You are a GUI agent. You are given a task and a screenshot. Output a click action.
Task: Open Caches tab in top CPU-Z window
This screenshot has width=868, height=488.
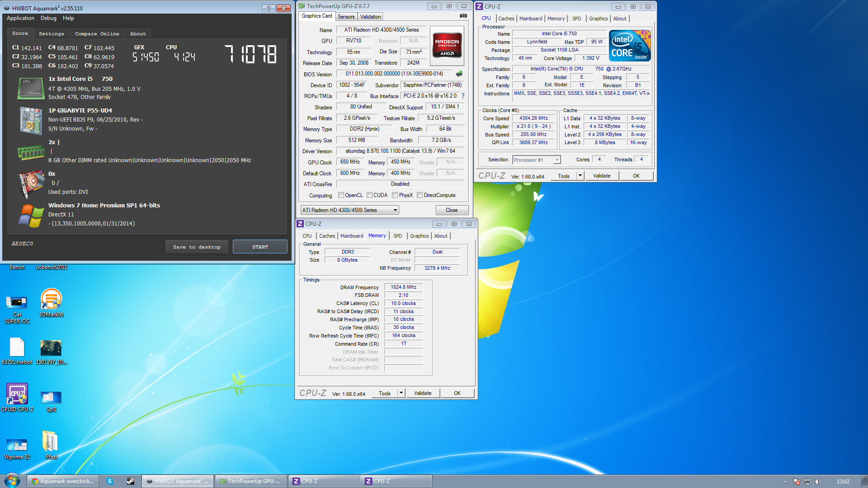pyautogui.click(x=506, y=19)
